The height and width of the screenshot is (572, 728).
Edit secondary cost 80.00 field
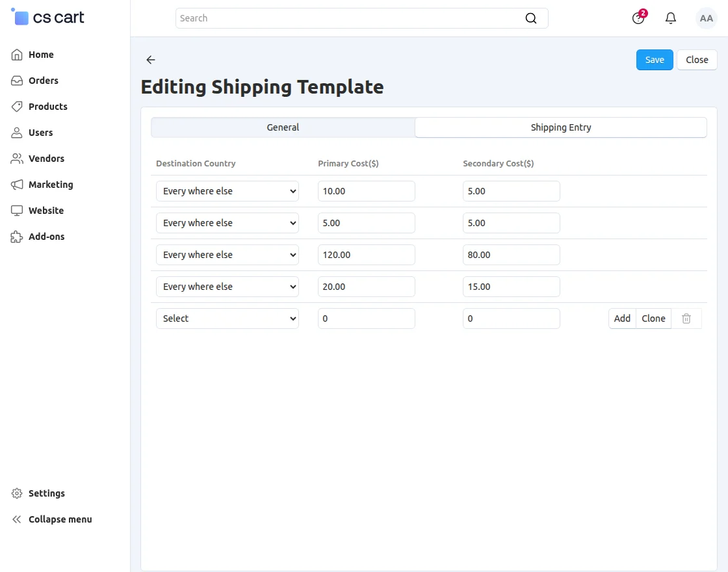(x=511, y=255)
